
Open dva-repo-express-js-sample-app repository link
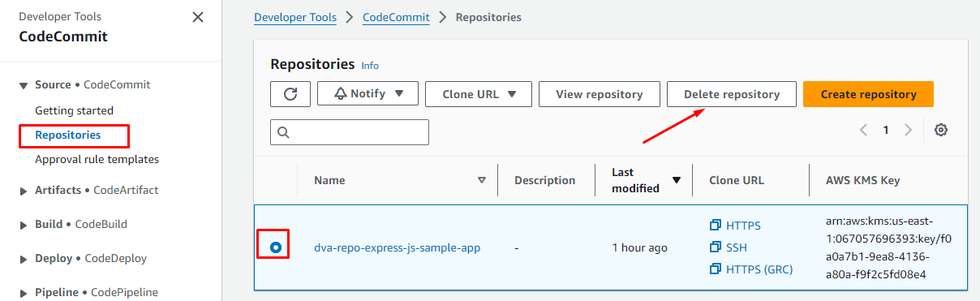pyautogui.click(x=398, y=247)
